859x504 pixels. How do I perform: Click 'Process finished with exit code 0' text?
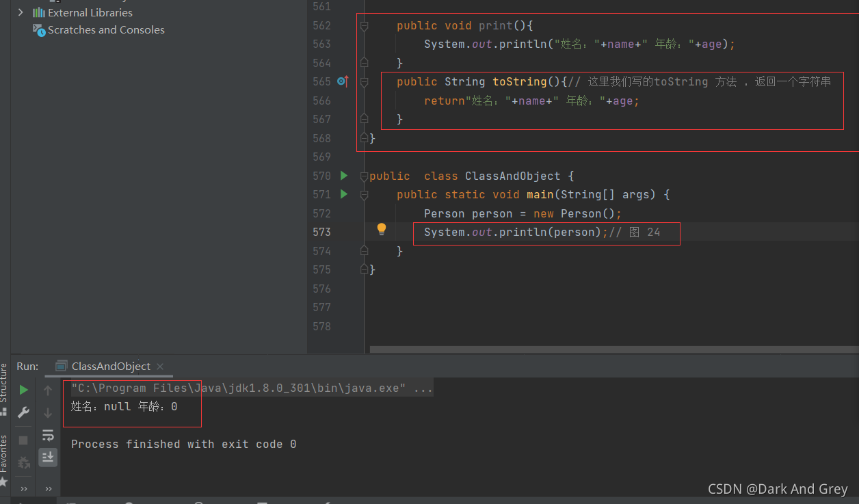coord(183,445)
